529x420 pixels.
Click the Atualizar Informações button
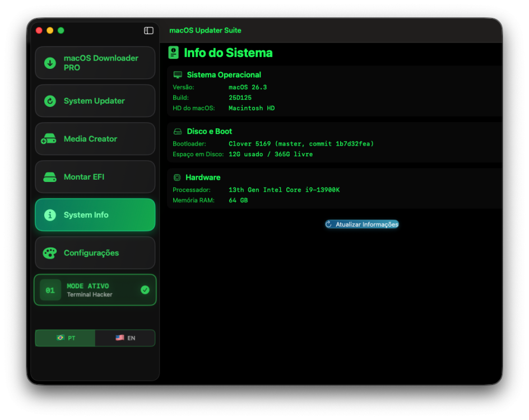tap(362, 224)
